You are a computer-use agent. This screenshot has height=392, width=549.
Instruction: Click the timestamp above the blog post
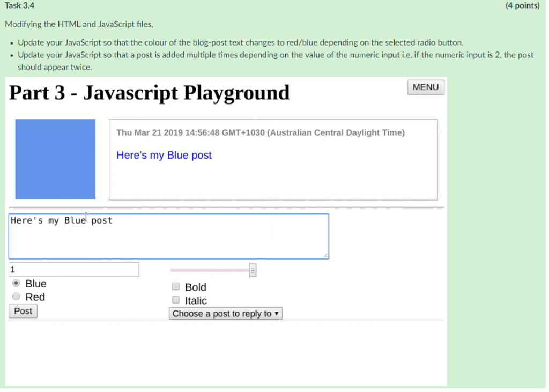(x=261, y=132)
